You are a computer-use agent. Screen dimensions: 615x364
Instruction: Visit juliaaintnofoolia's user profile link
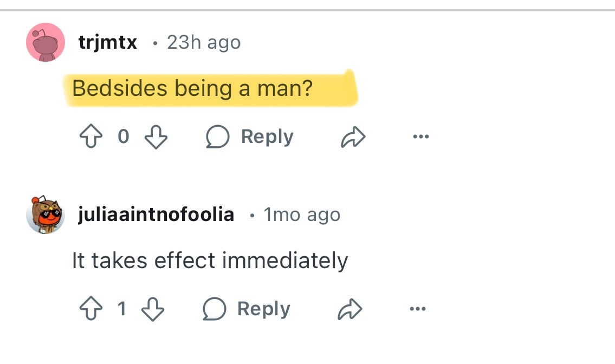click(x=156, y=215)
